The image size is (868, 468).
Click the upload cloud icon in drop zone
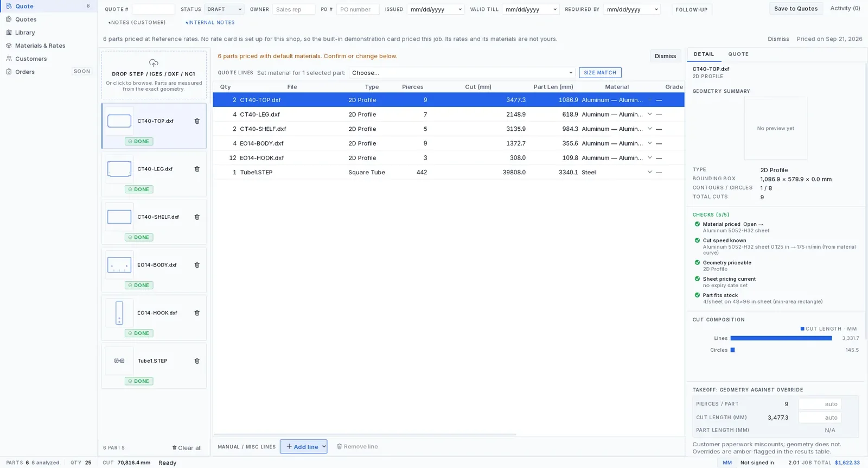click(154, 63)
